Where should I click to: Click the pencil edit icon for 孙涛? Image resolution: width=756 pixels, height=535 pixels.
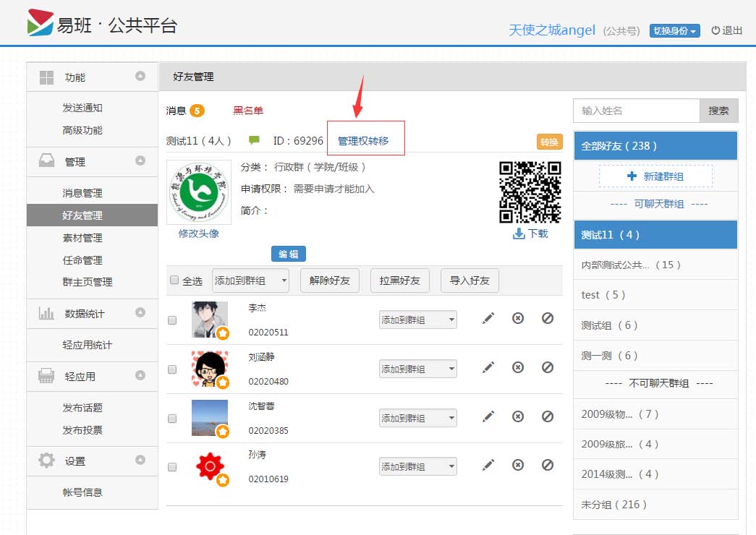click(x=488, y=465)
